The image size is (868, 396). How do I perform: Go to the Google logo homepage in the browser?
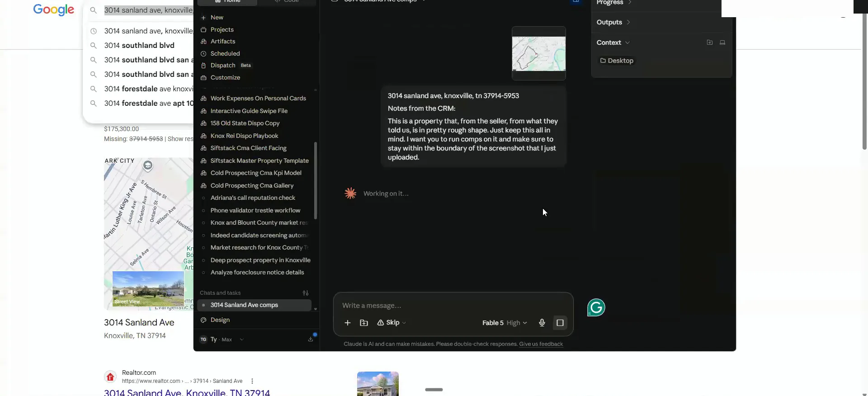click(53, 10)
